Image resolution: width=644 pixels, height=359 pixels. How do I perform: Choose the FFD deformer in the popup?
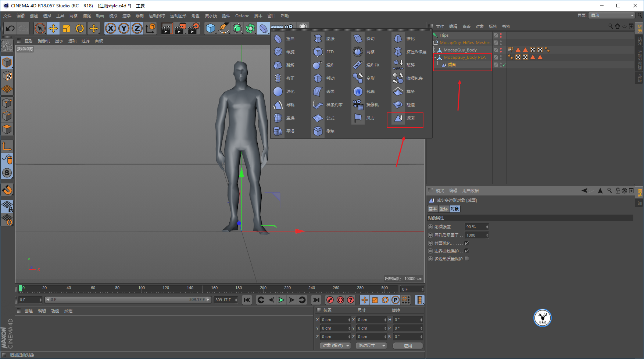click(x=324, y=52)
